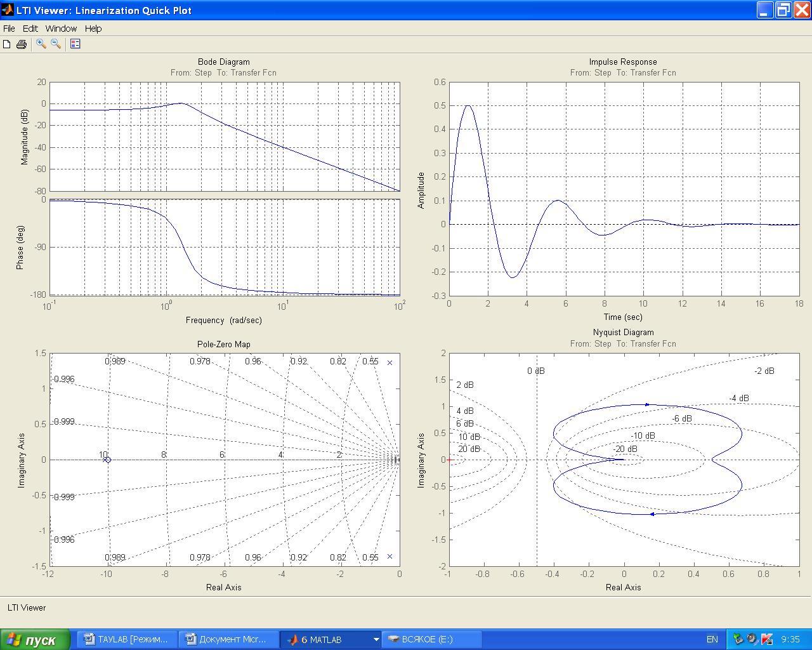Toggle the legend icon in toolbar
The height and width of the screenshot is (650, 812).
75,44
